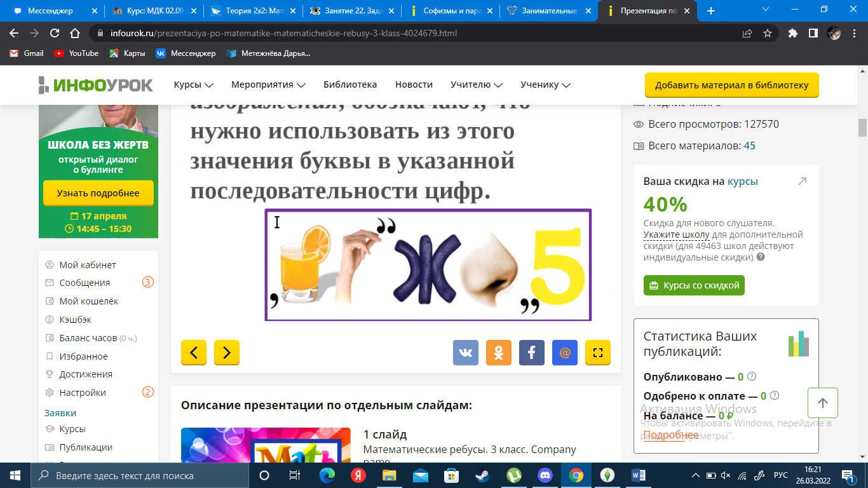Click Курсы со скидкой button
This screenshot has width=868, height=488.
coord(694,285)
